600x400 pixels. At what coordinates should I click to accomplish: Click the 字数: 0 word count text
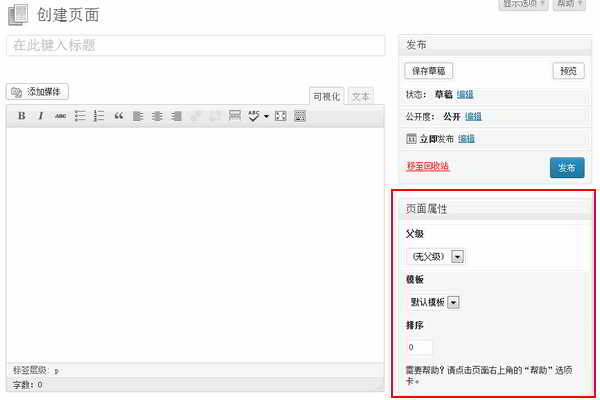27,385
